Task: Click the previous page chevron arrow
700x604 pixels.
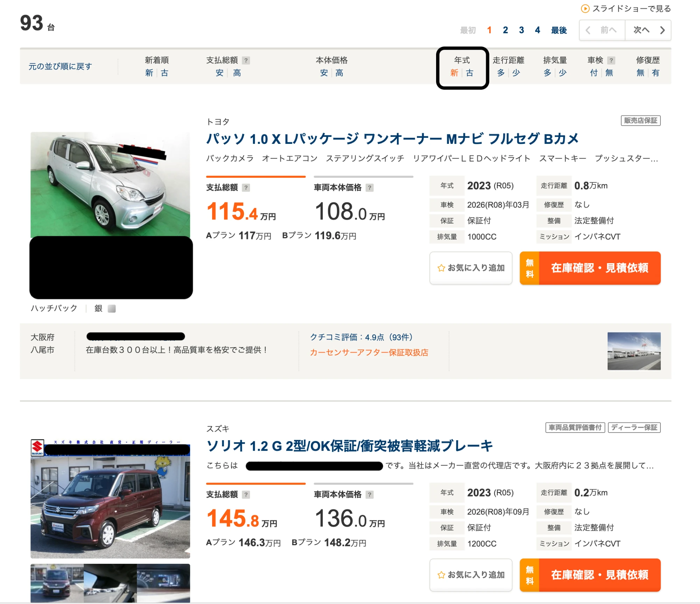Action: pyautogui.click(x=588, y=30)
